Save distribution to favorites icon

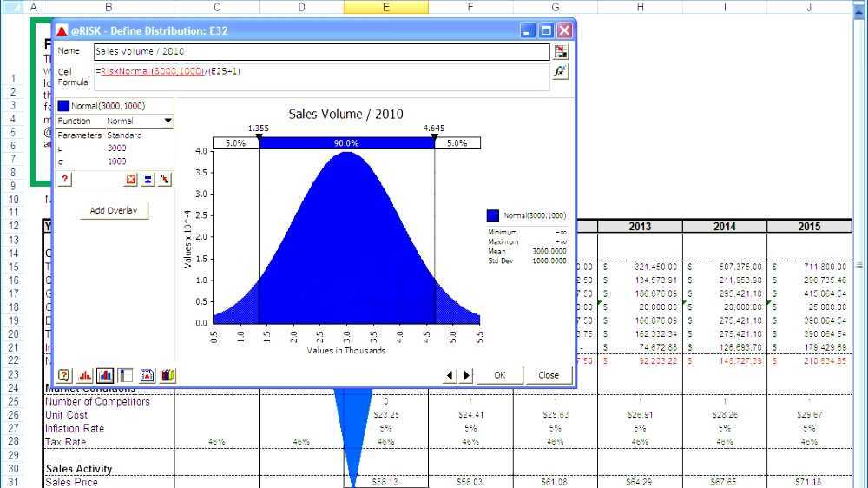tap(147, 375)
